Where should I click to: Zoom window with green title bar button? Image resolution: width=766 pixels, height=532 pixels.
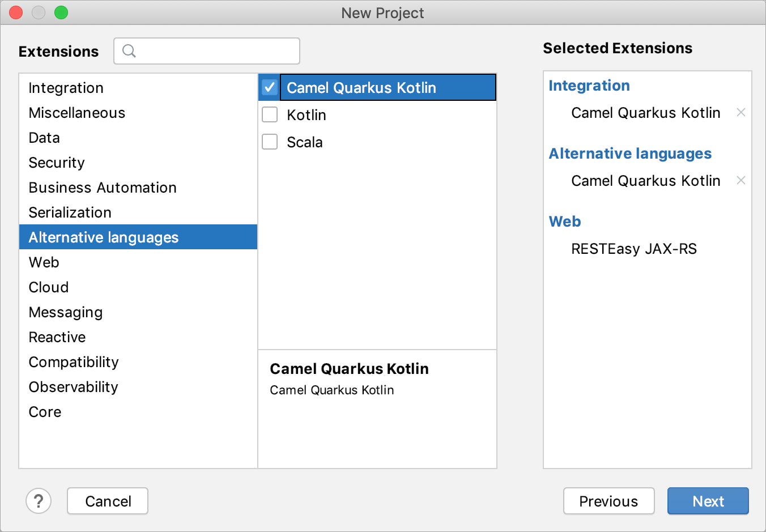[61, 12]
